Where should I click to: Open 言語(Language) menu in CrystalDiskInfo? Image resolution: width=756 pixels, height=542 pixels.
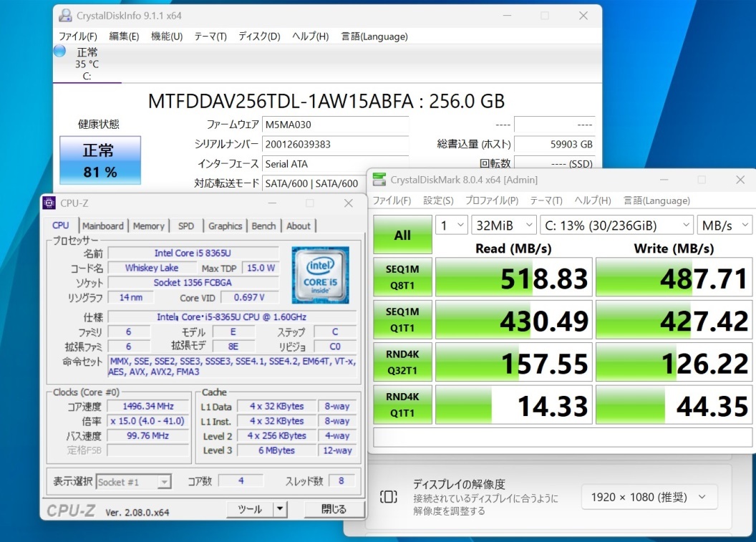(374, 37)
